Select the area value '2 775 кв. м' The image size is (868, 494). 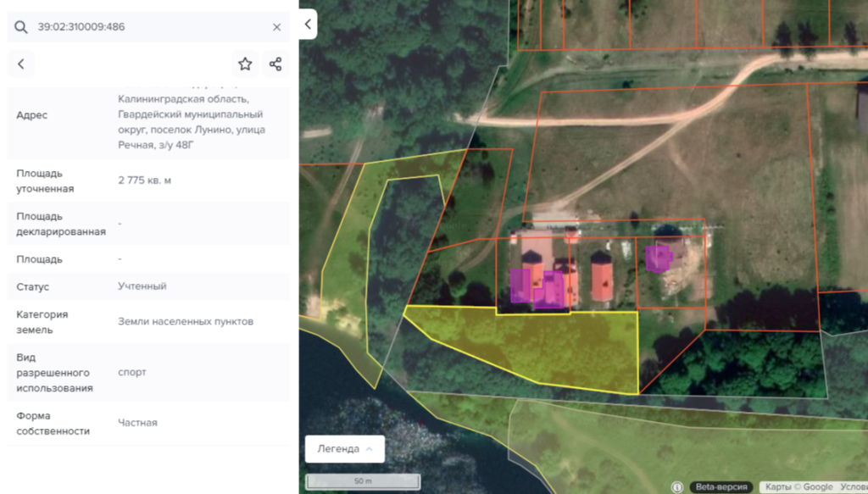coord(144,180)
